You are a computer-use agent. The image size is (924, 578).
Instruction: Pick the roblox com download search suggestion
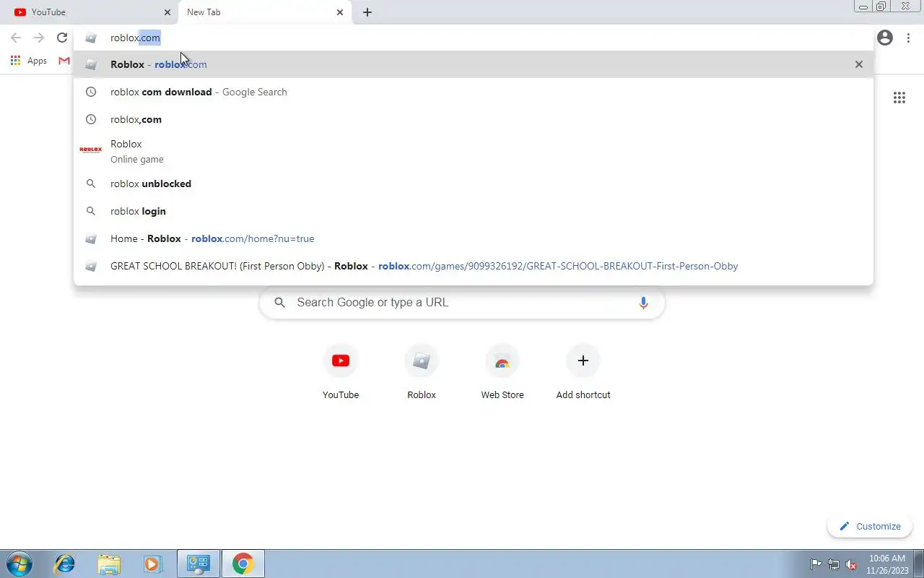473,92
